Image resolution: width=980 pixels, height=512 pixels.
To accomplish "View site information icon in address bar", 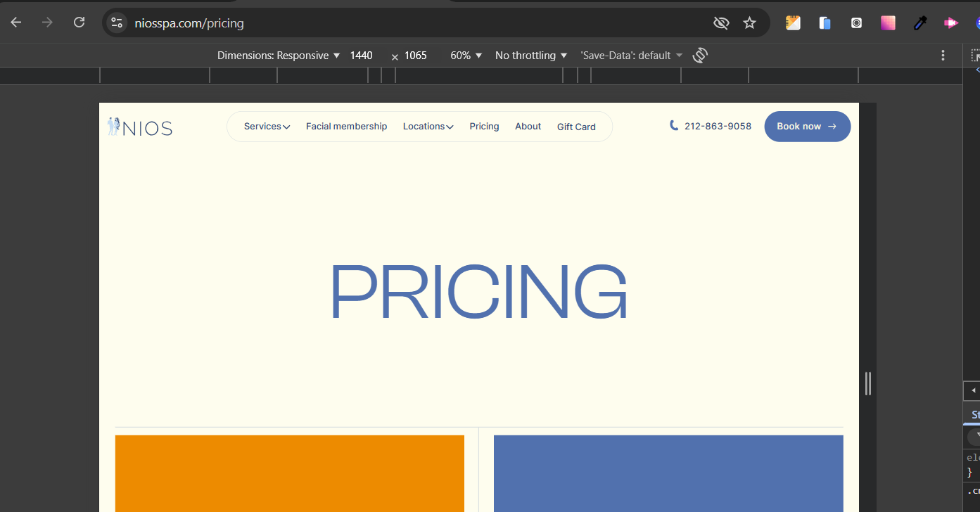I will click(117, 23).
